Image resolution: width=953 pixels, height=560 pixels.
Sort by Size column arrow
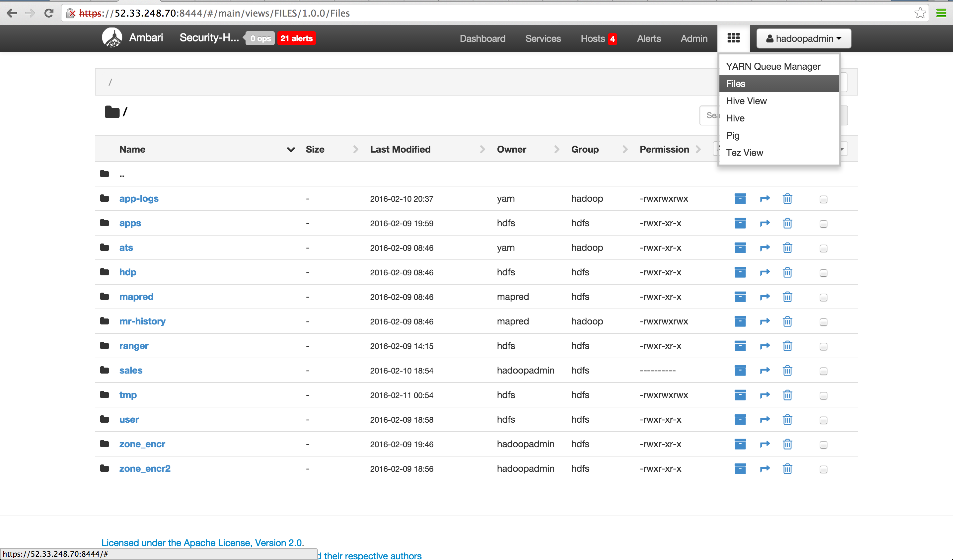355,149
